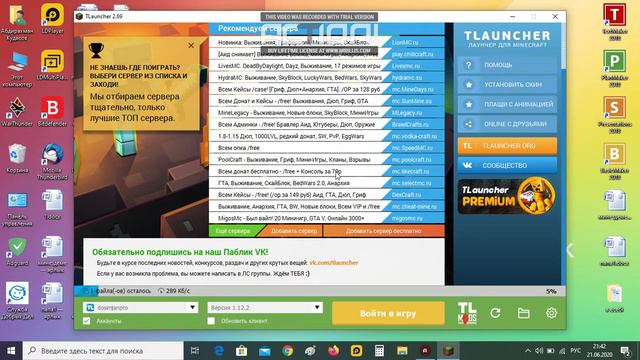
Task: Open TLauncher settings gear
Action: click(551, 313)
